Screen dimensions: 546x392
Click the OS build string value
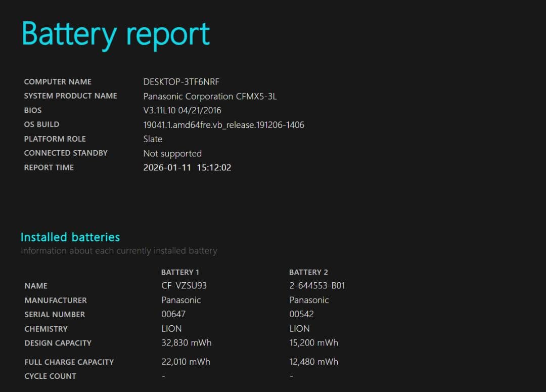tap(223, 125)
